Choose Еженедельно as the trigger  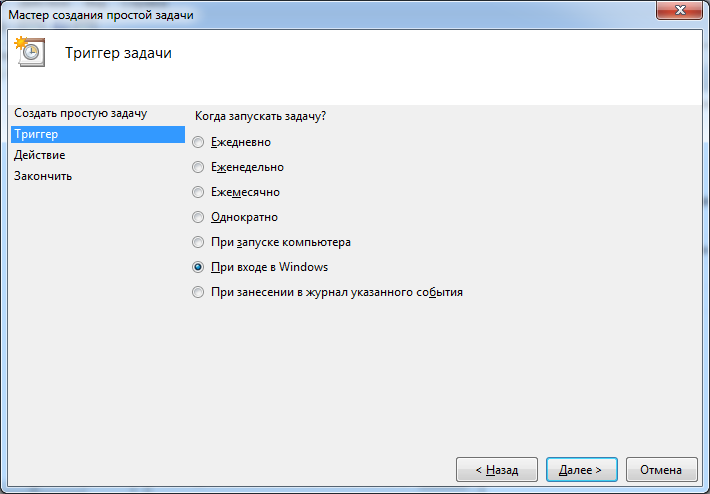(199, 167)
